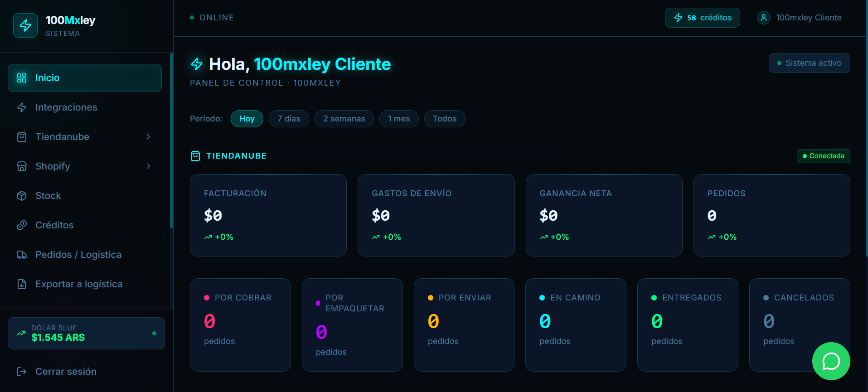Click the Cerrar sesión logout icon

click(x=22, y=372)
